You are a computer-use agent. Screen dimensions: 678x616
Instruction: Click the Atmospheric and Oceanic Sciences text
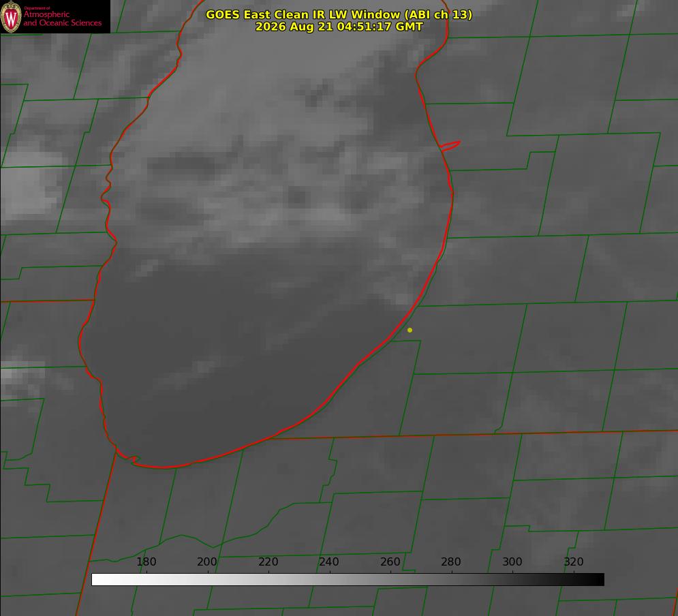62,18
